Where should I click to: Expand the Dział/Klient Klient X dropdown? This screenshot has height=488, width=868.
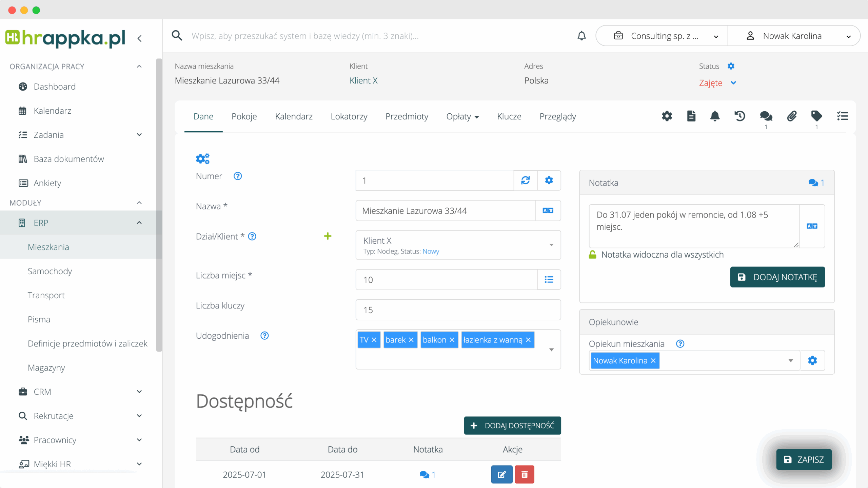[551, 245]
